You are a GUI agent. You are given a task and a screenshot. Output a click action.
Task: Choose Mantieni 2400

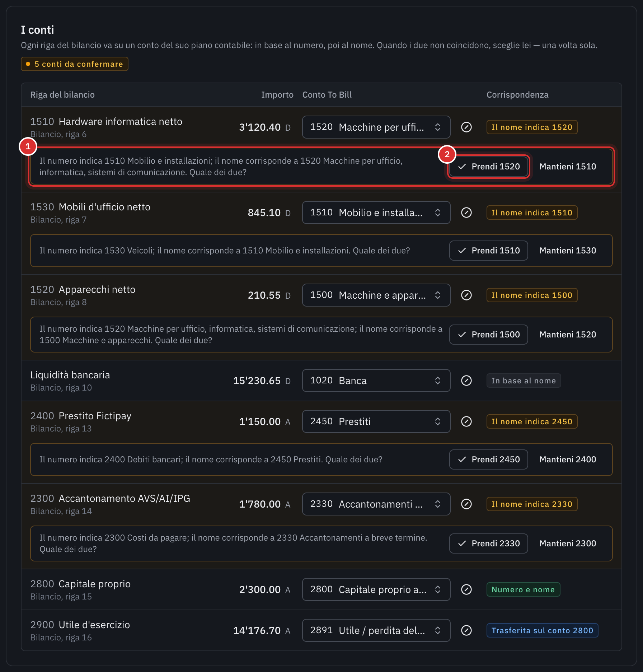coord(568,459)
